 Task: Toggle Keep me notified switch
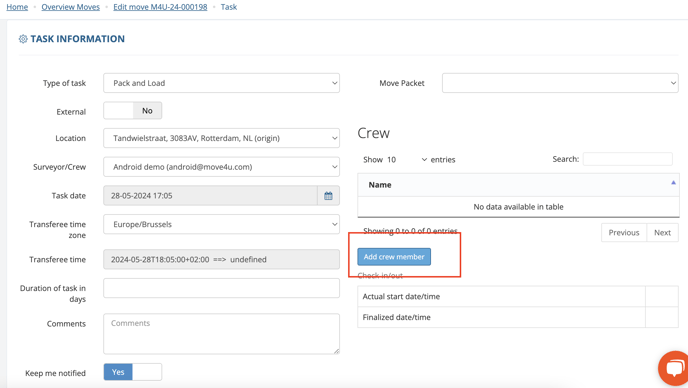pyautogui.click(x=133, y=372)
